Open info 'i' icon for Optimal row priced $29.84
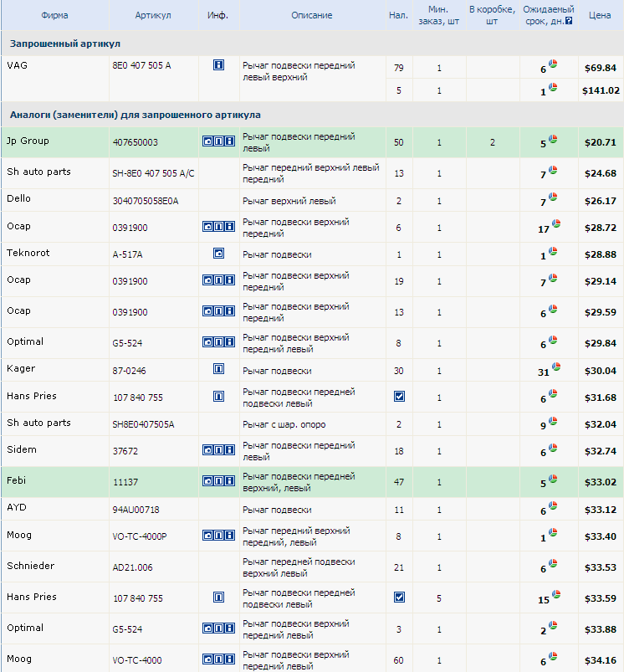The width and height of the screenshot is (624, 672). (x=229, y=341)
